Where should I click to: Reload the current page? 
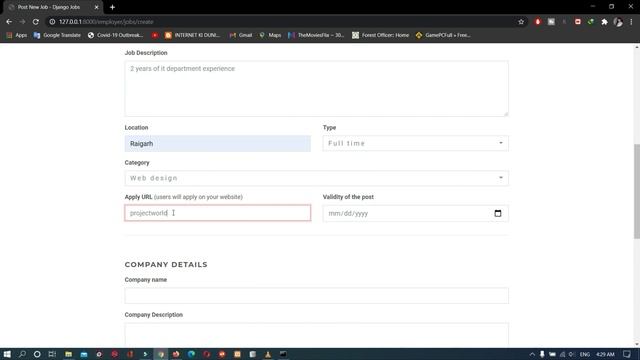click(x=36, y=22)
